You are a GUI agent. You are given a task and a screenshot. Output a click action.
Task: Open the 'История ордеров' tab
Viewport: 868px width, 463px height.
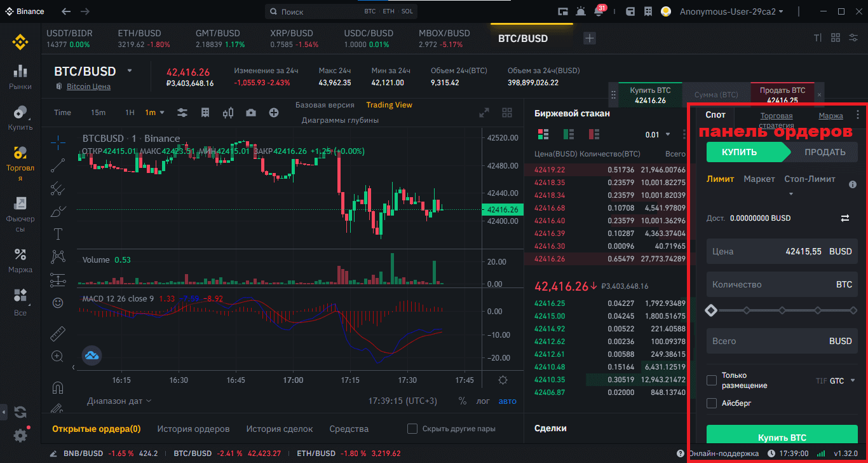click(x=193, y=429)
